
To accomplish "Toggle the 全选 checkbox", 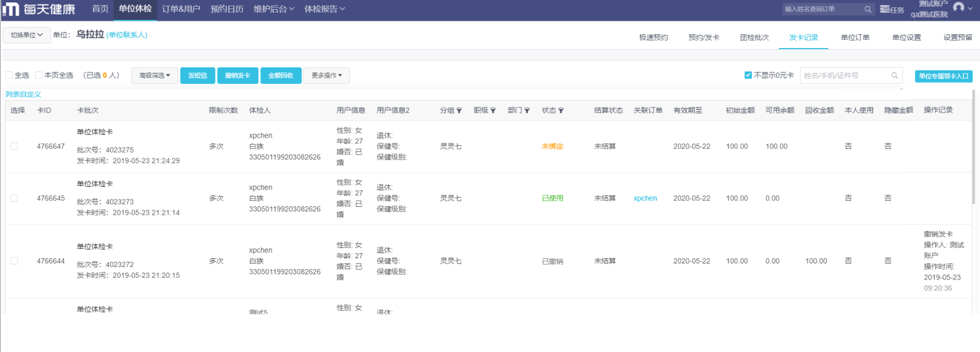I will (9, 75).
